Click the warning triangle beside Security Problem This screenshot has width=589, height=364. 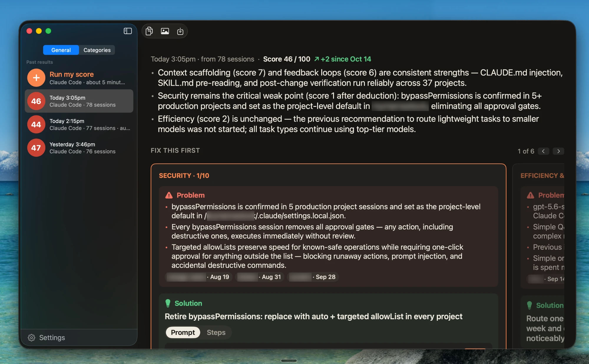coord(169,195)
